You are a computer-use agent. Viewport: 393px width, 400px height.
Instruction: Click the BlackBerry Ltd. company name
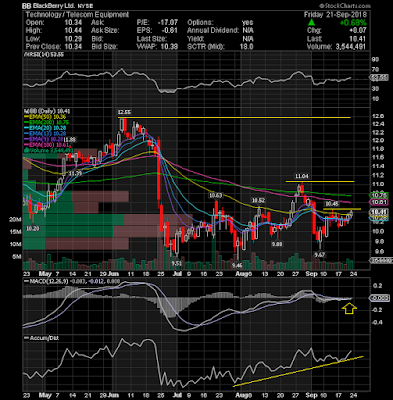pos(55,6)
